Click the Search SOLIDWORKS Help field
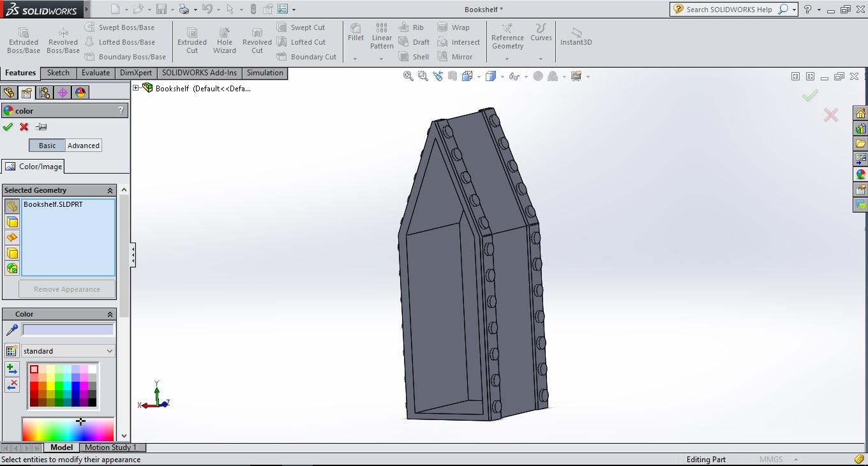This screenshot has height=466, width=868. click(729, 10)
